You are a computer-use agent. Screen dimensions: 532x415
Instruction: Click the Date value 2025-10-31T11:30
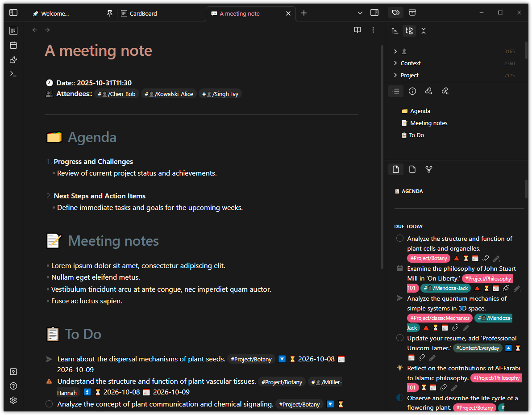coord(104,83)
